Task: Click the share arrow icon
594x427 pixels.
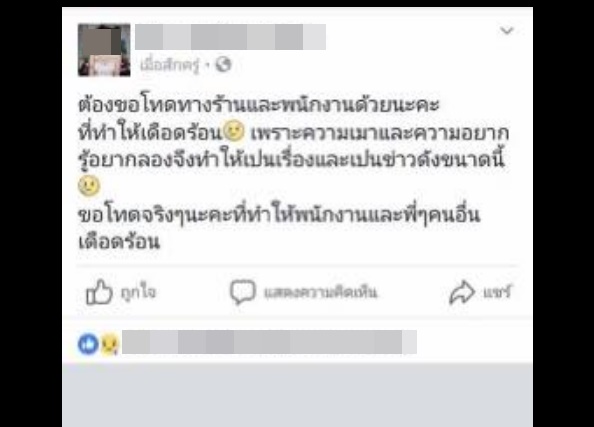Action: coord(462,292)
